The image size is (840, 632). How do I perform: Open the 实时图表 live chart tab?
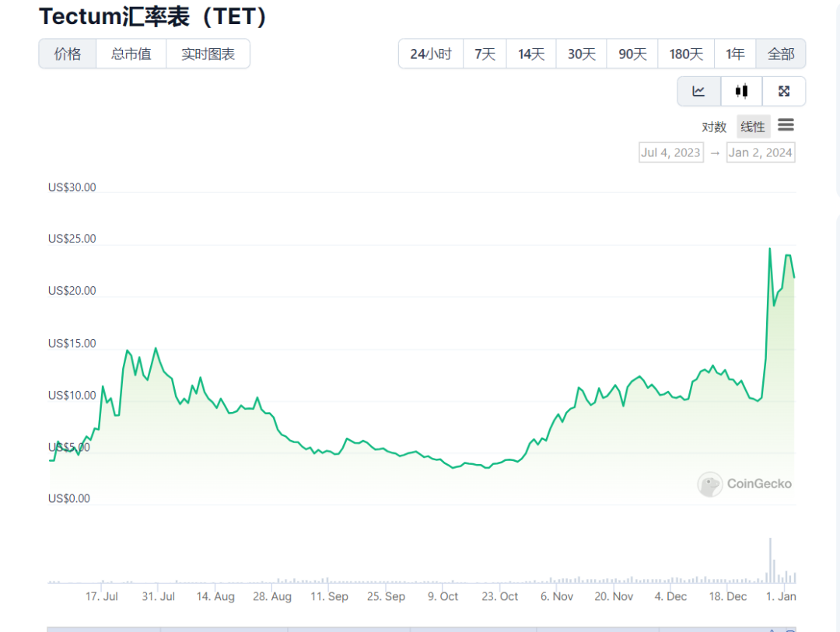pos(208,54)
